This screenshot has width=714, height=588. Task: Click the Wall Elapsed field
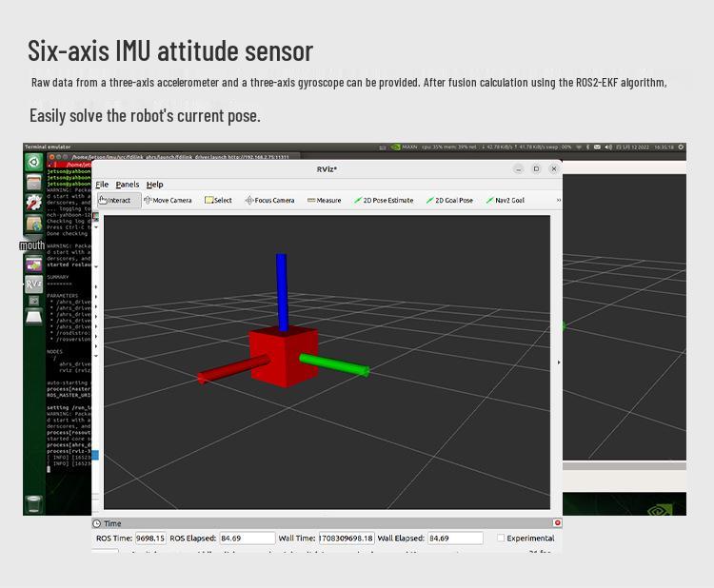coord(455,538)
